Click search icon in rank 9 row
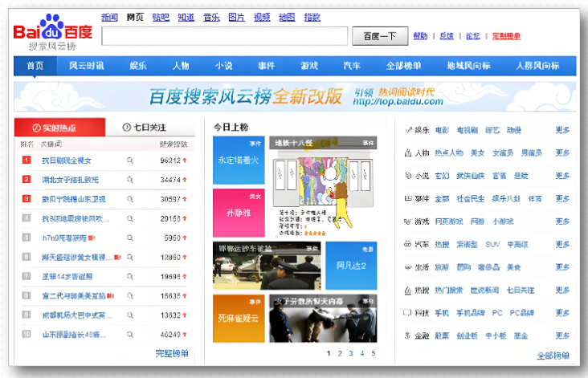 (130, 315)
